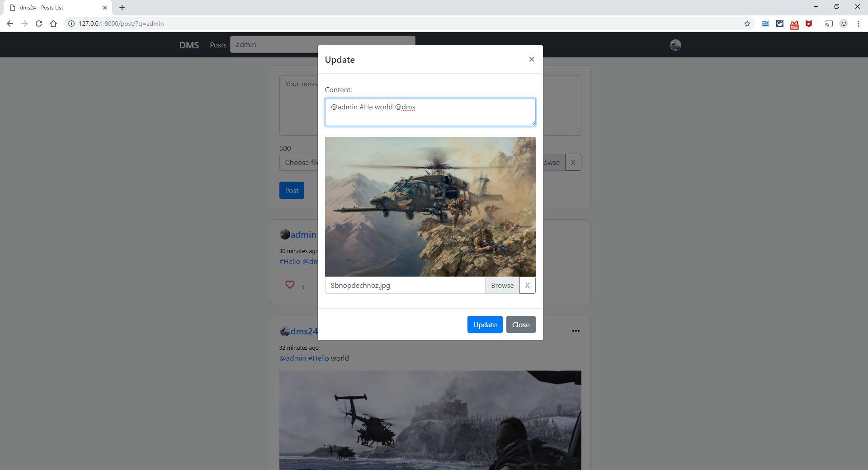Click the 8bnopdechnoz.jpg file name field
Viewport: 868px width, 470px height.
405,285
